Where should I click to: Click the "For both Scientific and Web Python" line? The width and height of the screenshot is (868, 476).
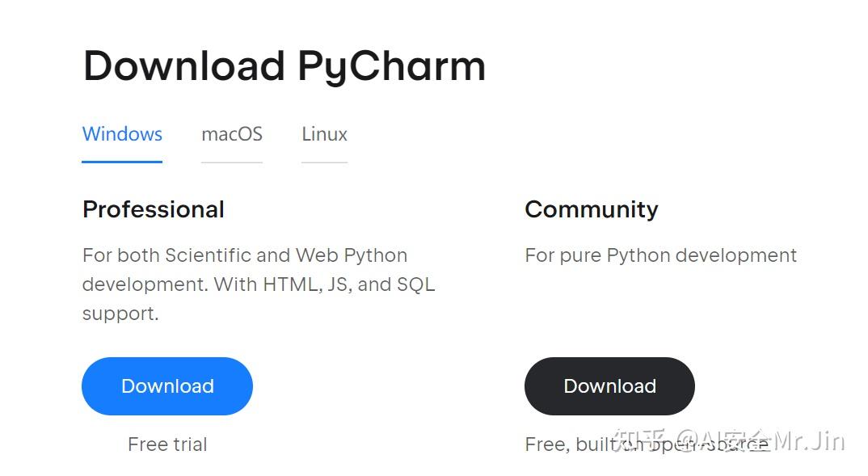click(x=245, y=255)
